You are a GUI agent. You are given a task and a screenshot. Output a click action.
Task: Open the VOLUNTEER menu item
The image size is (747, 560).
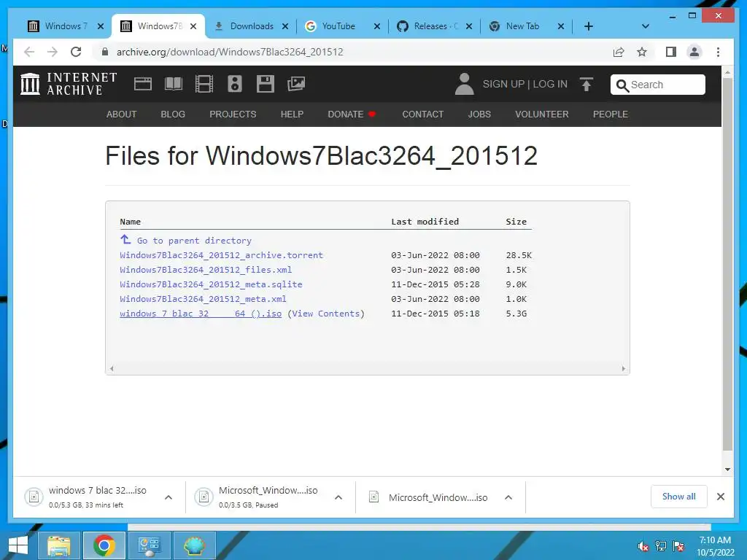pyautogui.click(x=542, y=114)
